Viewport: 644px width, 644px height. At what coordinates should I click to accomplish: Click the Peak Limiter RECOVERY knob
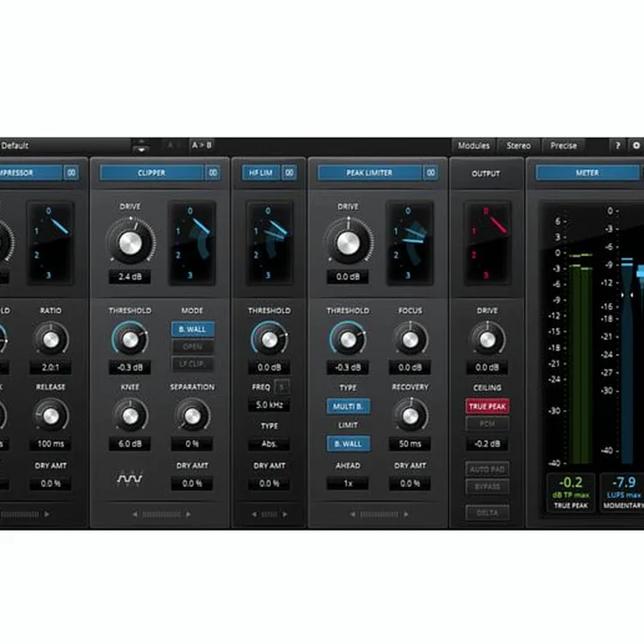pos(410,416)
